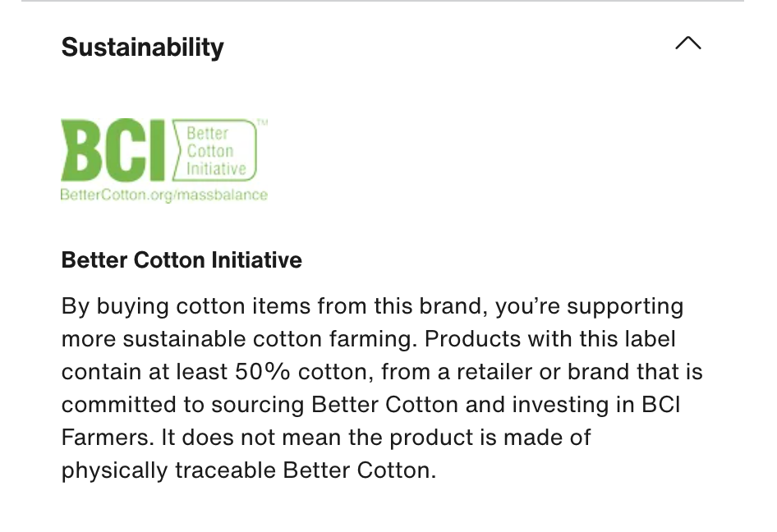Select the paragraph about sustainable cotton farming
The height and width of the screenshot is (532, 777).
point(382,388)
